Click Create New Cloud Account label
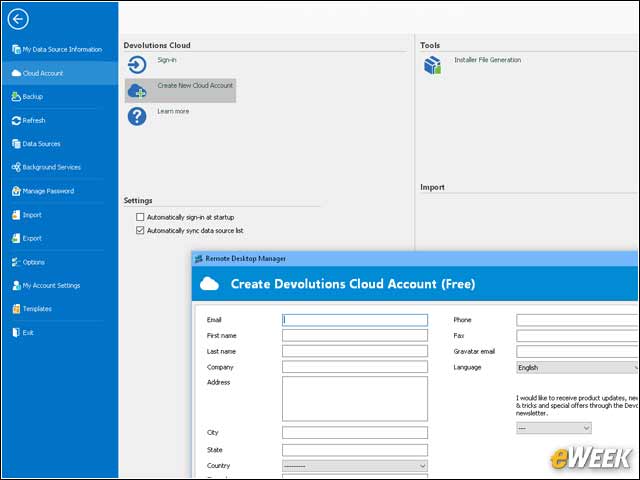 pyautogui.click(x=195, y=85)
